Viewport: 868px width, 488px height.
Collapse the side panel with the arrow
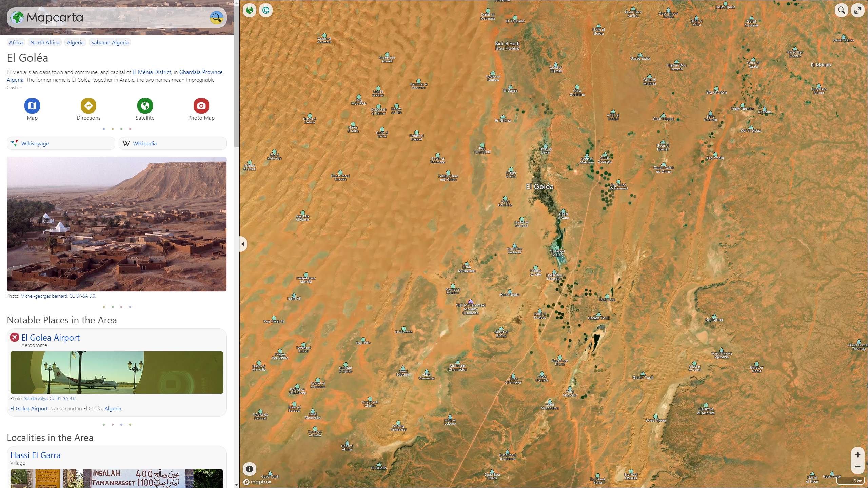click(243, 244)
